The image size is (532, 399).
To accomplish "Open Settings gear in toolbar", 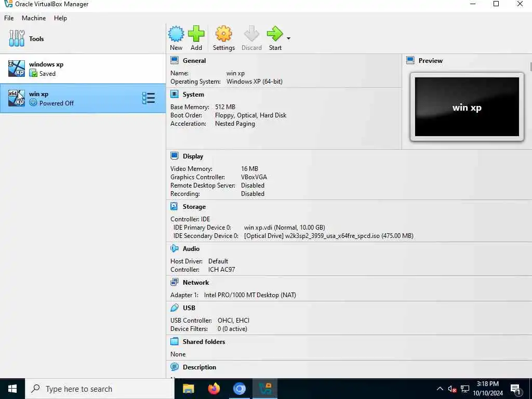I will (223, 34).
